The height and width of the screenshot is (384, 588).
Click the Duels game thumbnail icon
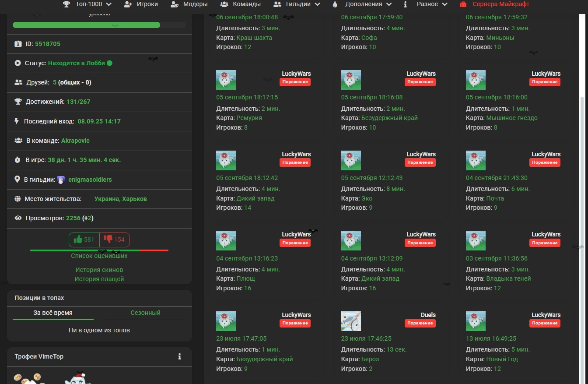click(x=351, y=321)
